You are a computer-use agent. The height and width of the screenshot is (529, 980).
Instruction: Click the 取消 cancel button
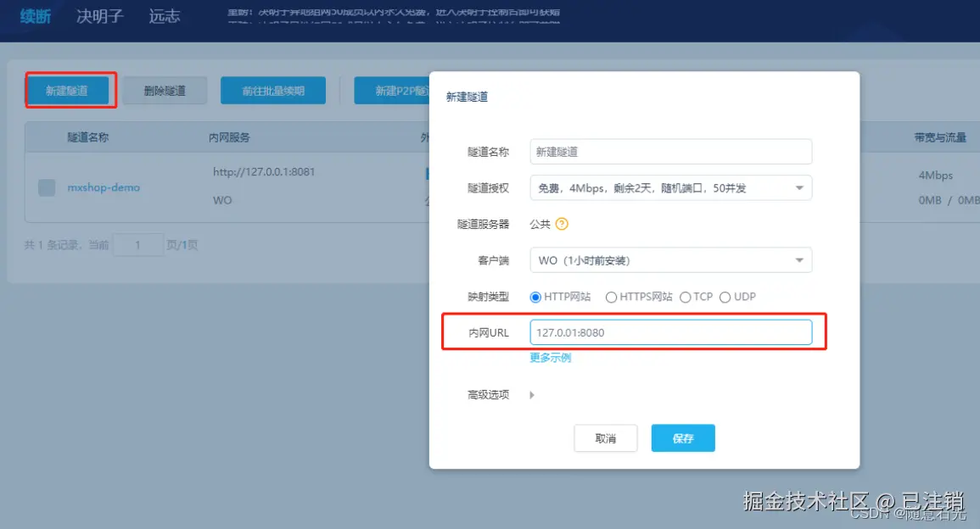[605, 437]
